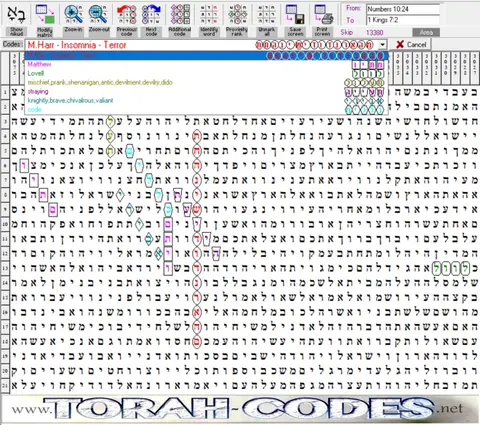
Task: Open the Modify matrix tool icon
Action: coord(45,14)
